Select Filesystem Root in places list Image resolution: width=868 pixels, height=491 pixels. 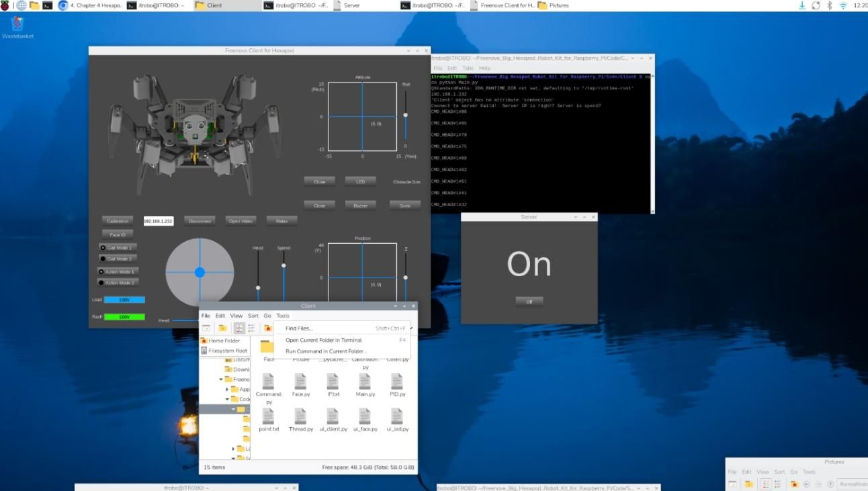pos(224,351)
